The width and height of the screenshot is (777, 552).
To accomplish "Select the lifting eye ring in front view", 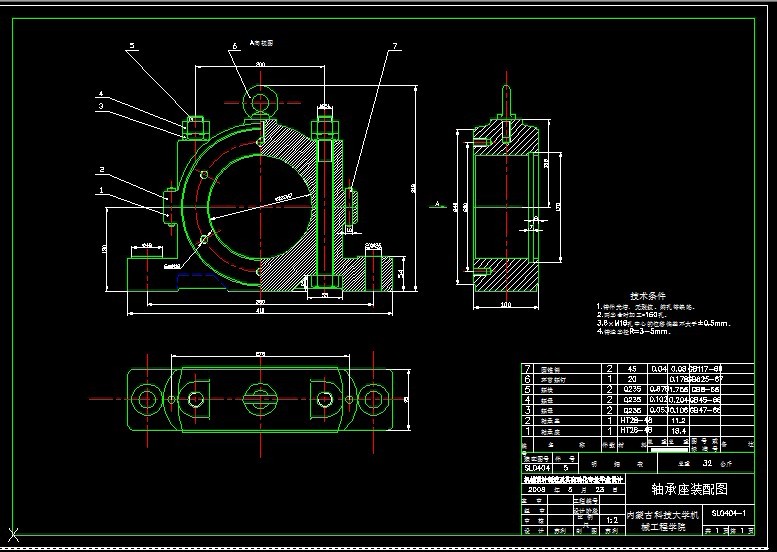I will coord(260,103).
